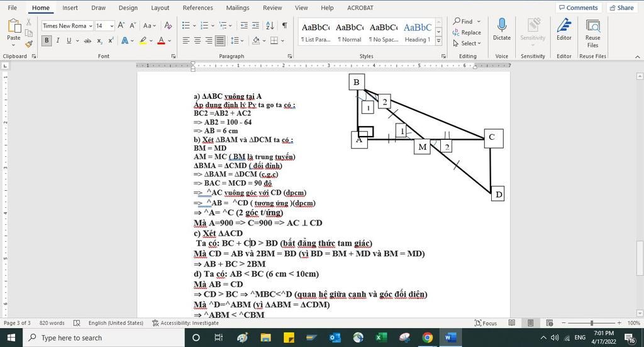
Task: Apply subscript formatting
Action: click(100, 41)
